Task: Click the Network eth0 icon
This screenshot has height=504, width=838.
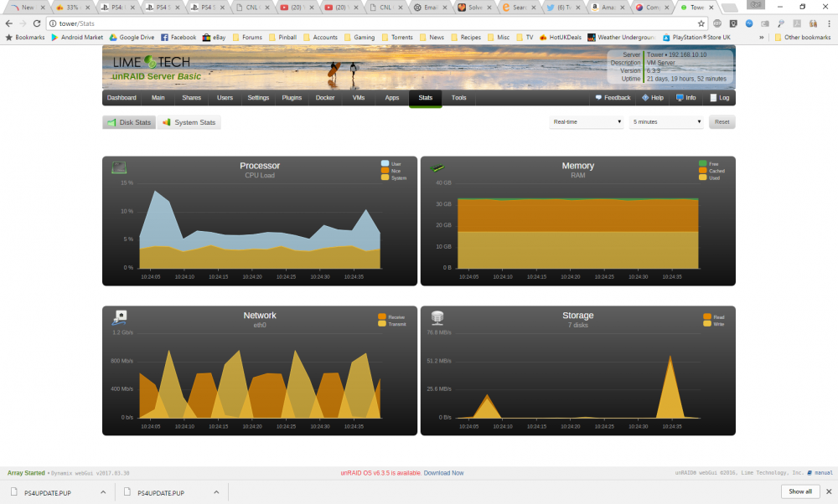Action: pos(119,317)
